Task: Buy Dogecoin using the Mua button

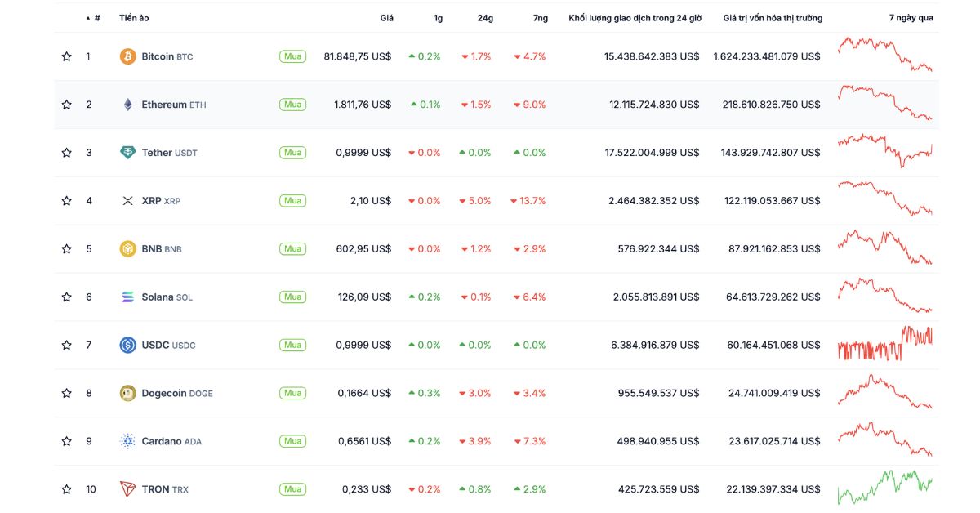Action: pos(292,393)
